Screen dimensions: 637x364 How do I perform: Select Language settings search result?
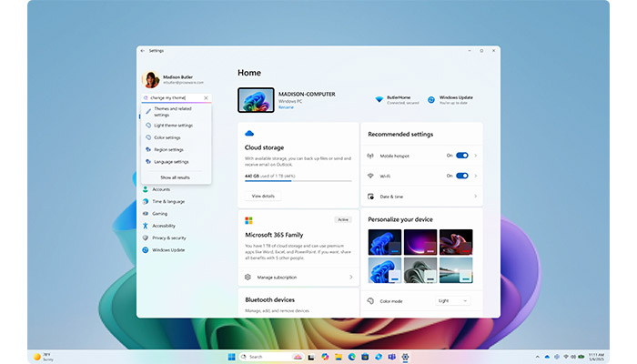(177, 162)
